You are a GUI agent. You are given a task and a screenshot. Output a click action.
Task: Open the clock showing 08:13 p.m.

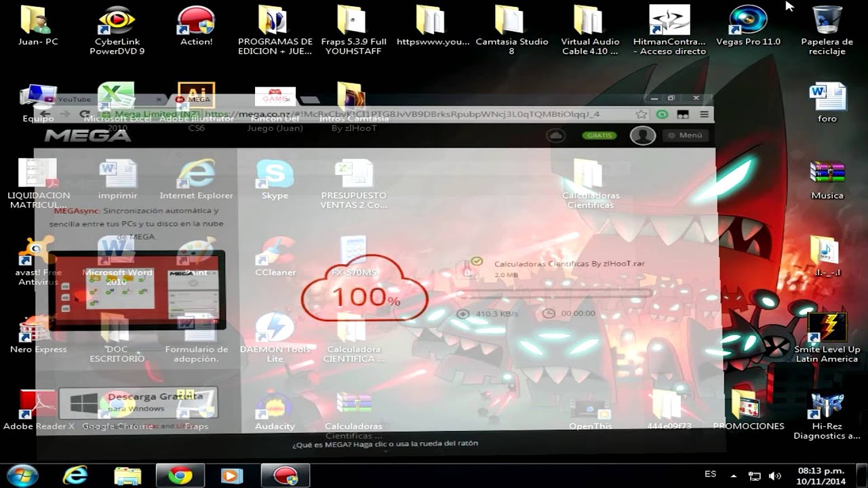point(821,475)
